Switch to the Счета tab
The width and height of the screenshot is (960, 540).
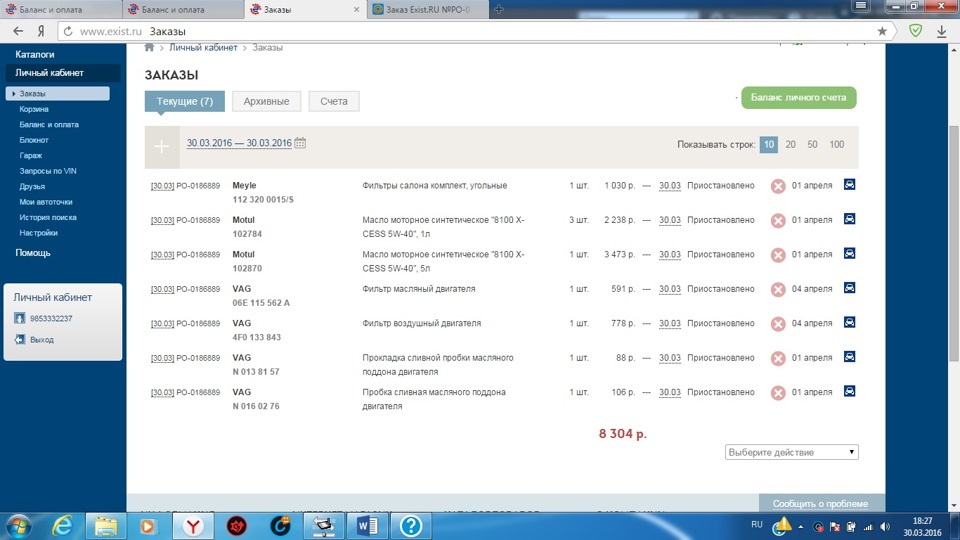coord(334,102)
